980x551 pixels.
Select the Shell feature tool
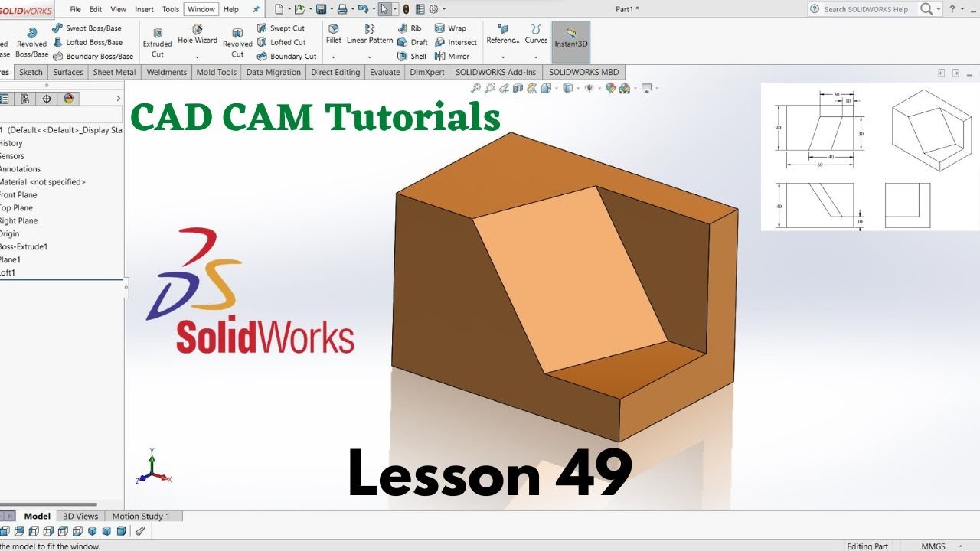pyautogui.click(x=412, y=56)
